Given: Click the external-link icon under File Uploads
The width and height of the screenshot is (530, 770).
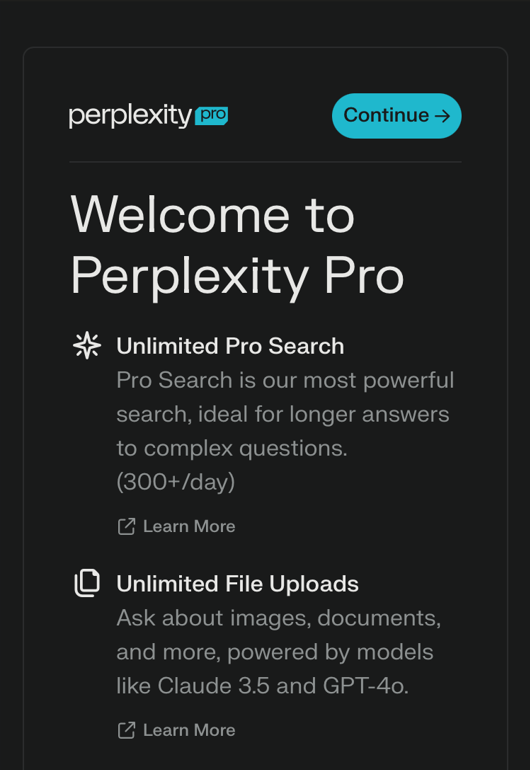Looking at the screenshot, I should (126, 730).
